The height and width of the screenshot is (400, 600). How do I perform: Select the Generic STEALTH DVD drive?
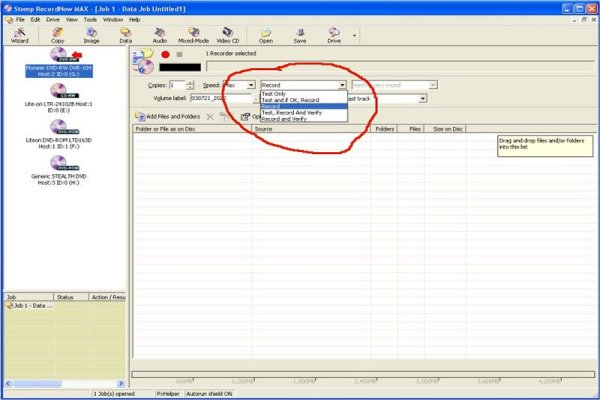[x=59, y=170]
